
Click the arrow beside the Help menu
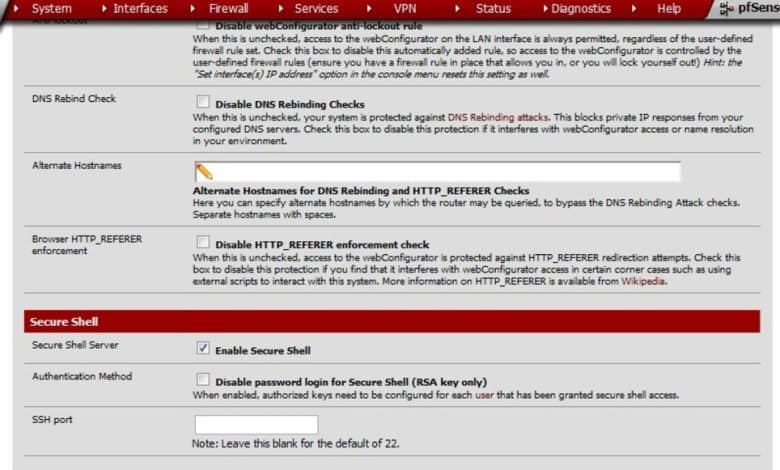pos(633,8)
